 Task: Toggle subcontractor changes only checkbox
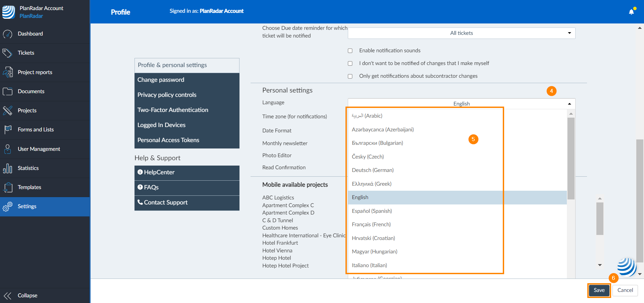click(x=350, y=76)
